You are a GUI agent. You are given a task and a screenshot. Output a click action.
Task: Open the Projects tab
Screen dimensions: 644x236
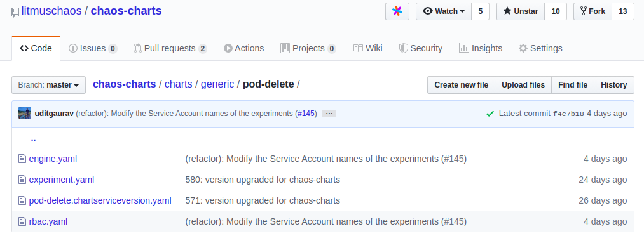pyautogui.click(x=308, y=48)
